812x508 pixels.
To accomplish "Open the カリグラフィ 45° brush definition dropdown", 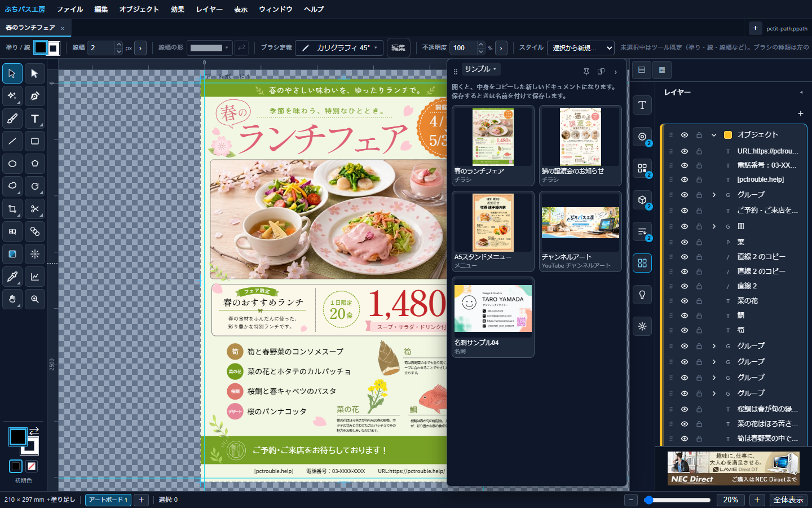I will [339, 48].
